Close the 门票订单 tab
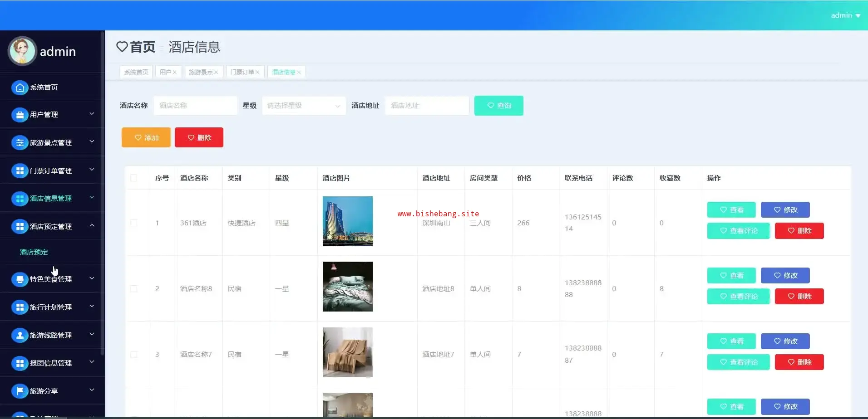The image size is (868, 419). 257,72
